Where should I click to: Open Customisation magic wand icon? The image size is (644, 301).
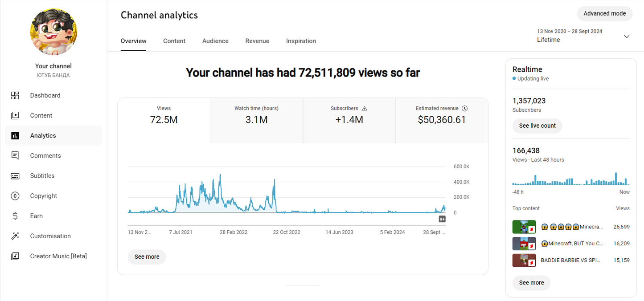point(15,236)
